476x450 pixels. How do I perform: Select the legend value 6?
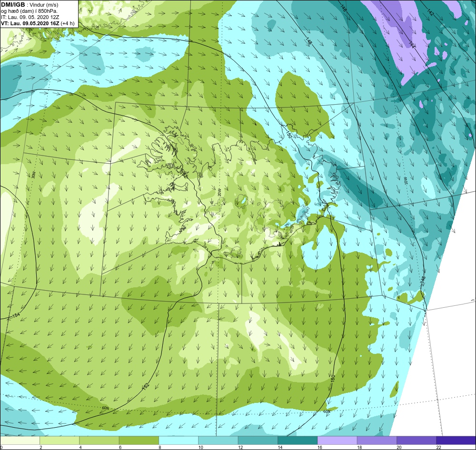click(120, 447)
